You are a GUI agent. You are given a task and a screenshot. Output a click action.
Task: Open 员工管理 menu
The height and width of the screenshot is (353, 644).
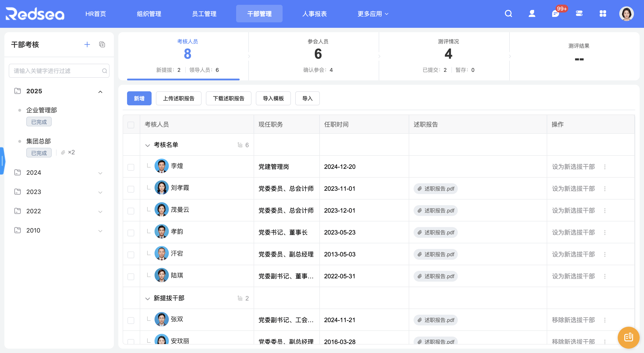coord(204,14)
